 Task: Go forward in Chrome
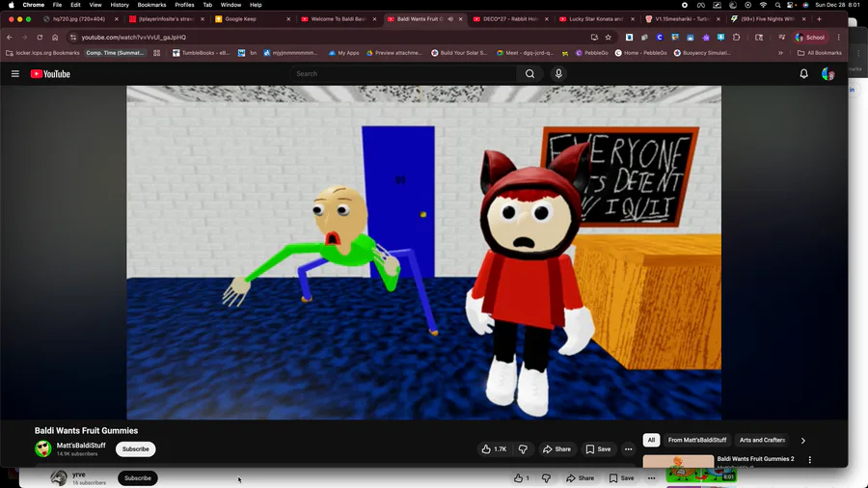(24, 37)
